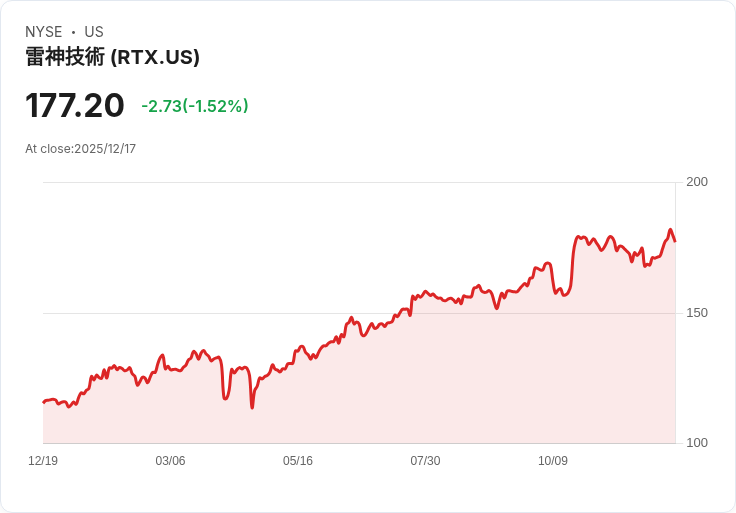Click the chart line's rightmost endpoint
This screenshot has width=736, height=513.
pos(675,241)
